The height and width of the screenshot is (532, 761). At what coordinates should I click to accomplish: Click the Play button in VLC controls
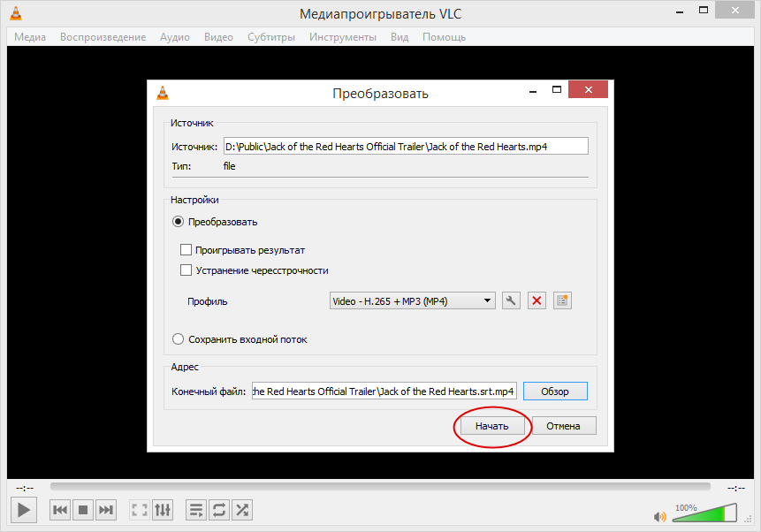(x=24, y=510)
